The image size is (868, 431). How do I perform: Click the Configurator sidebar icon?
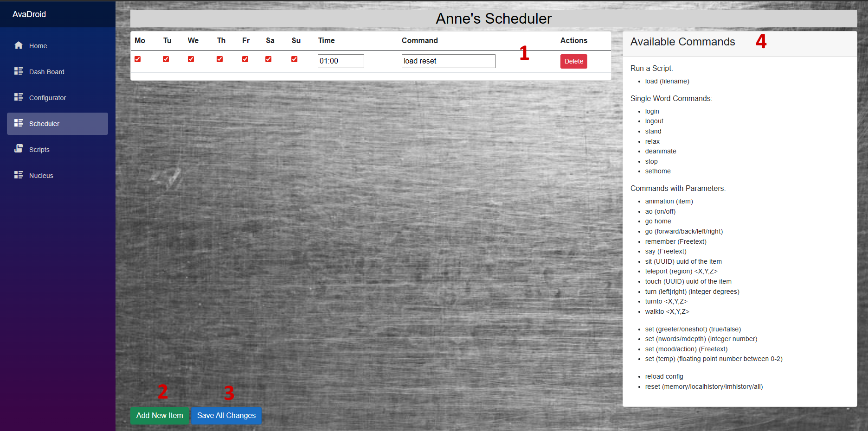coord(19,97)
